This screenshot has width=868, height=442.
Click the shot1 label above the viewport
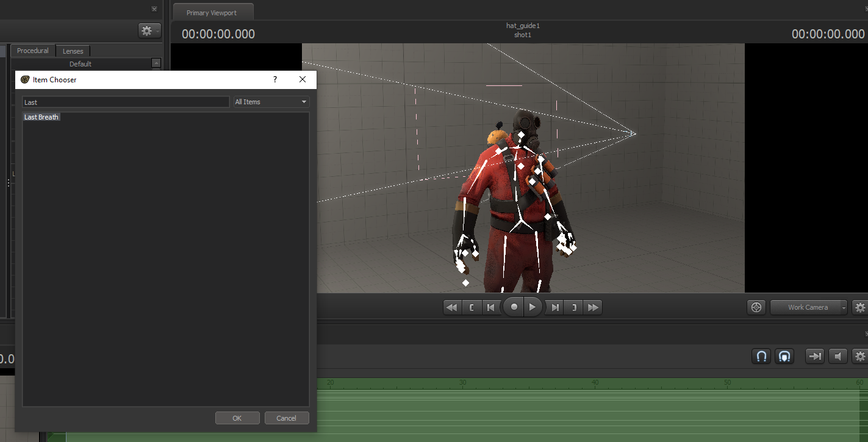tap(523, 35)
